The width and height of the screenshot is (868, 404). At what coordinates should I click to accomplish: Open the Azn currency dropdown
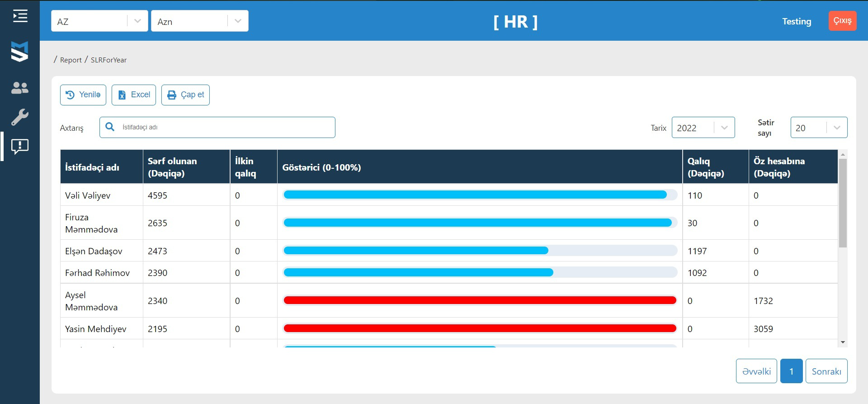pyautogui.click(x=200, y=21)
